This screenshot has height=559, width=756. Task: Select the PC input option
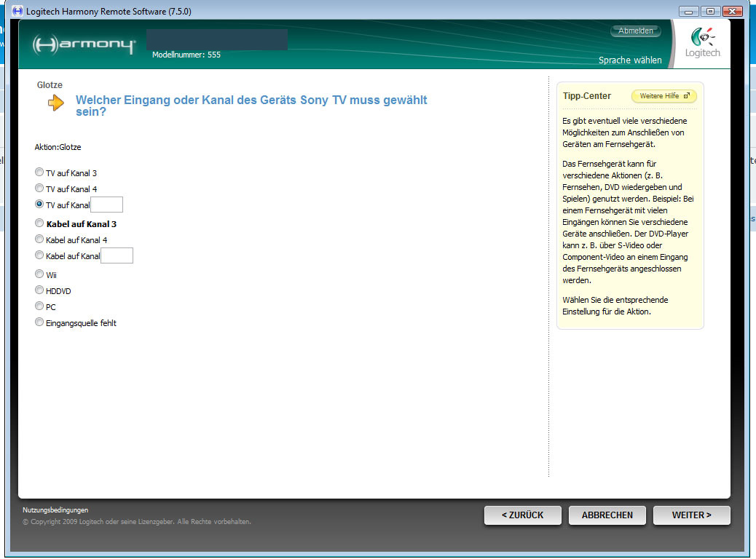(39, 306)
